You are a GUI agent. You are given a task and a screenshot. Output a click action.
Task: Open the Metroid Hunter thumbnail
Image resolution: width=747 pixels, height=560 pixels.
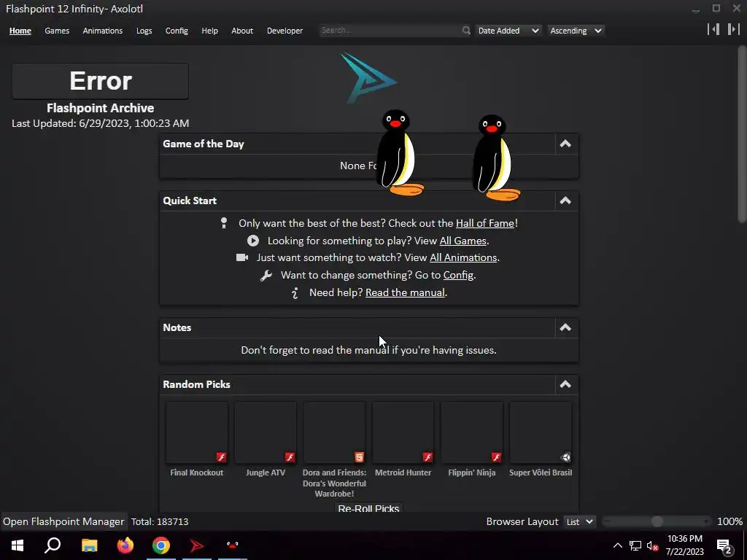tap(403, 432)
